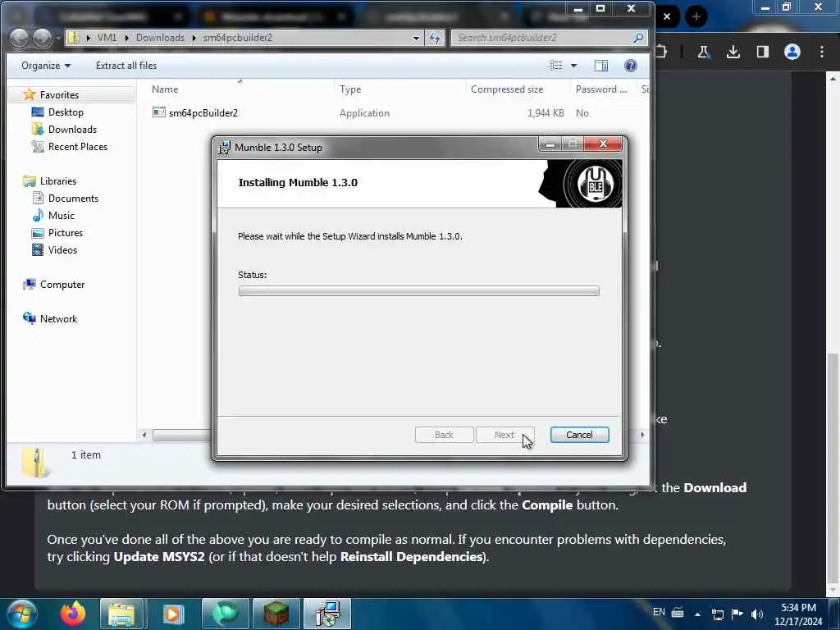Toggle the preview pane icon
This screenshot has width=840, height=630.
(601, 66)
